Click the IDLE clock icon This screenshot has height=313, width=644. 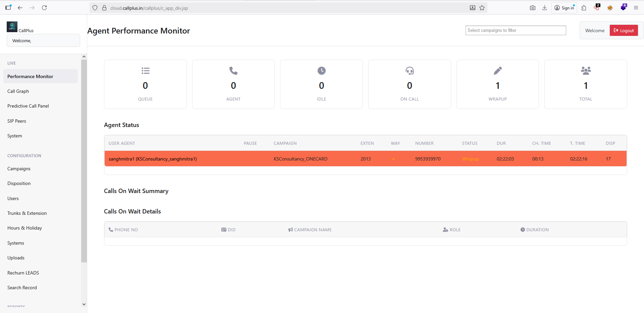(321, 71)
